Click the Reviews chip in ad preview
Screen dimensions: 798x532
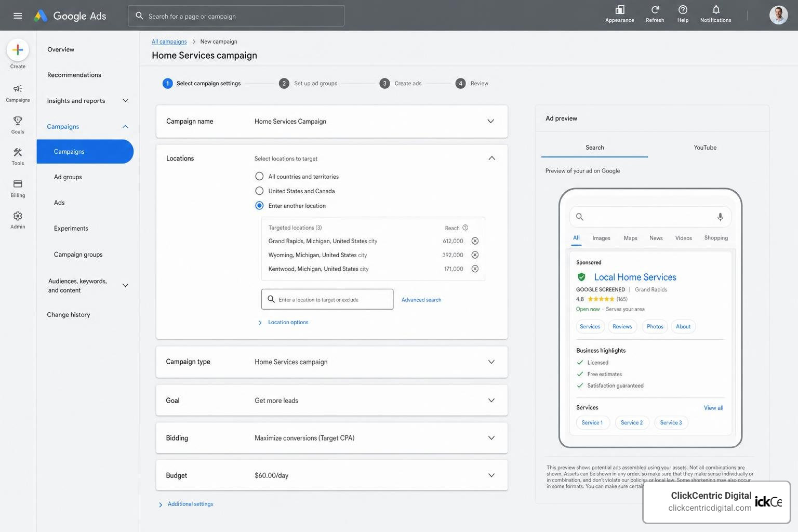coord(622,326)
